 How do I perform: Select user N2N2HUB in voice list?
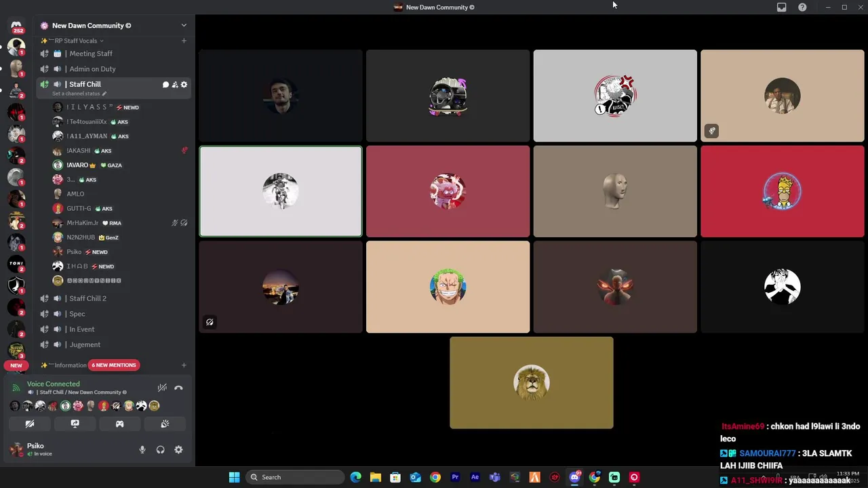(120, 237)
